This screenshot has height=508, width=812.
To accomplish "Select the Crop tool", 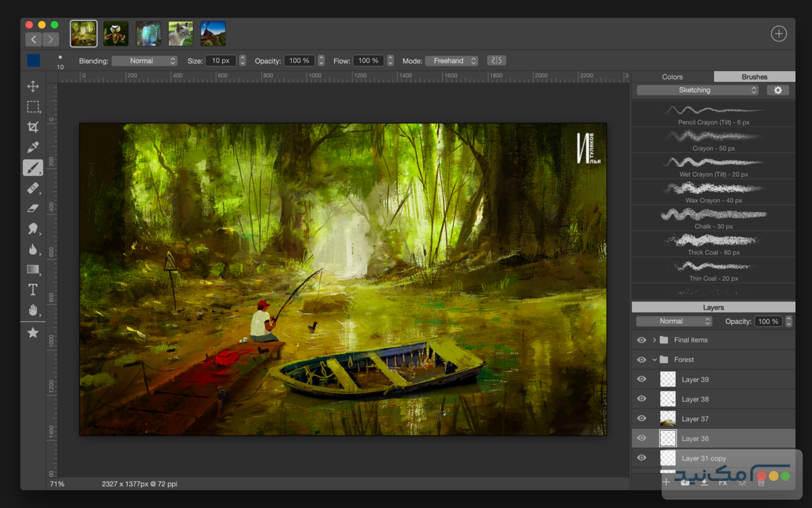I will coord(32,127).
